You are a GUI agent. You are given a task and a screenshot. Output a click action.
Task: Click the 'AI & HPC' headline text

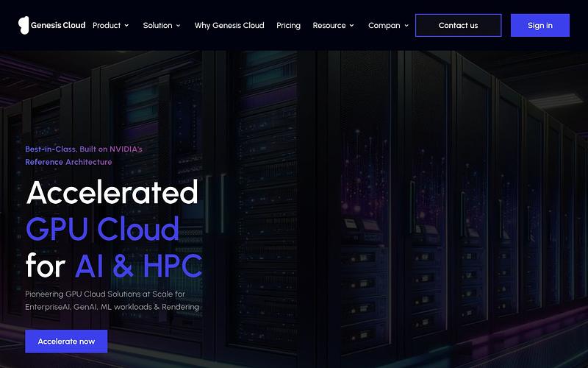coord(138,266)
